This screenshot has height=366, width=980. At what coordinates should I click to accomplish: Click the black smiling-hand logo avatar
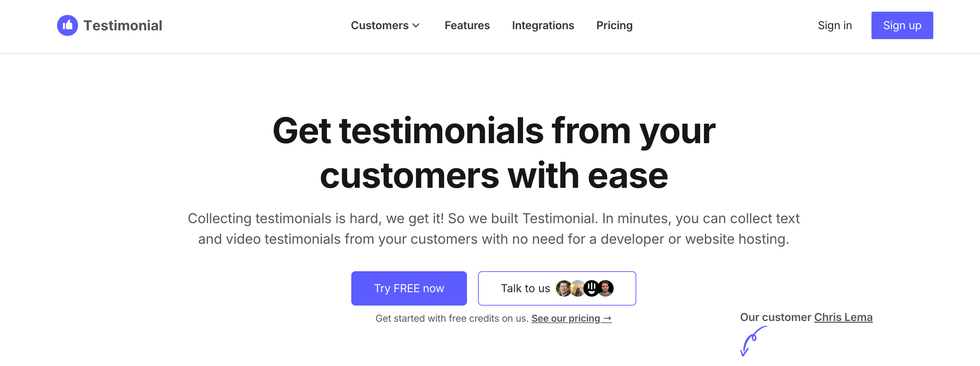point(591,289)
